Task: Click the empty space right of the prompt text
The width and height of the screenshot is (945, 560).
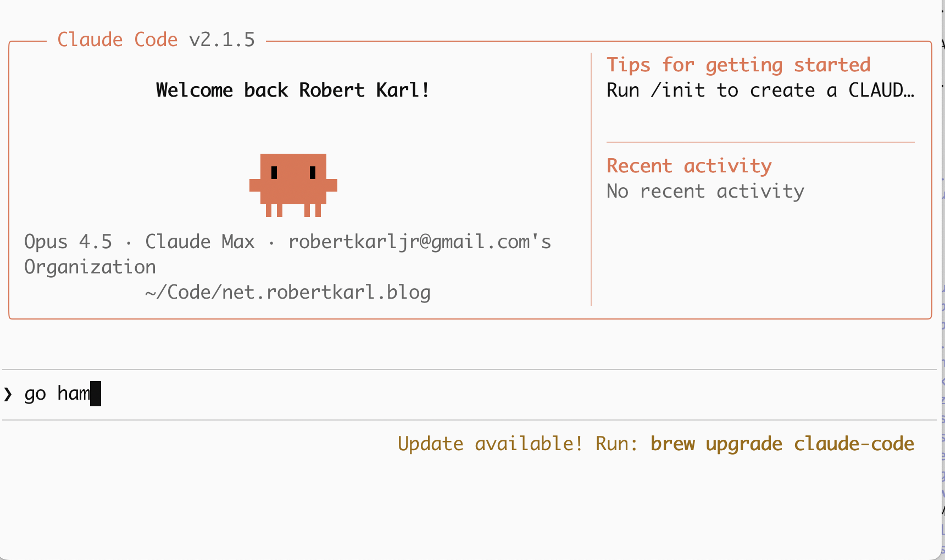Action: tap(494, 394)
